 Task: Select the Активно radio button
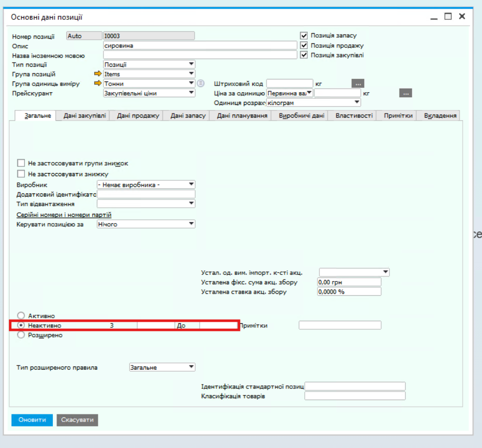coord(21,316)
